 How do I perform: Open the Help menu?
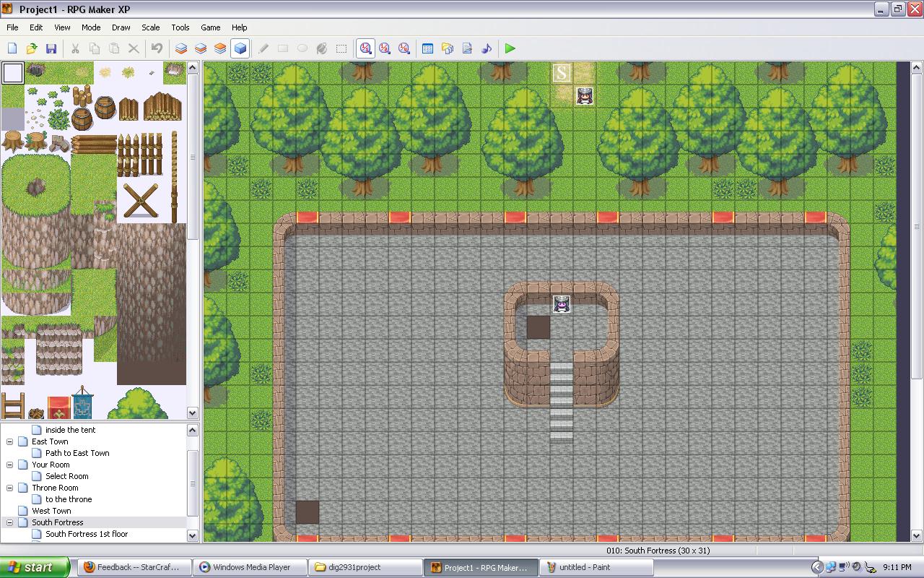[240, 27]
